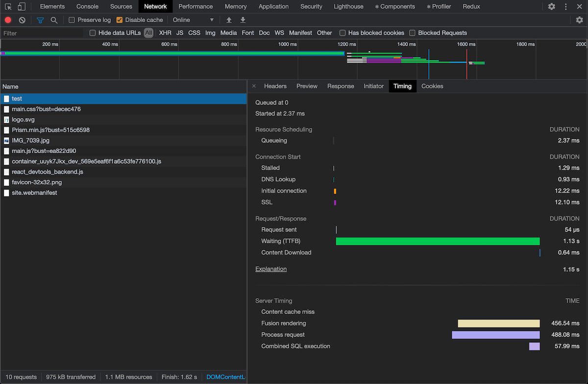Select the logo.svg file icon

tap(6, 120)
